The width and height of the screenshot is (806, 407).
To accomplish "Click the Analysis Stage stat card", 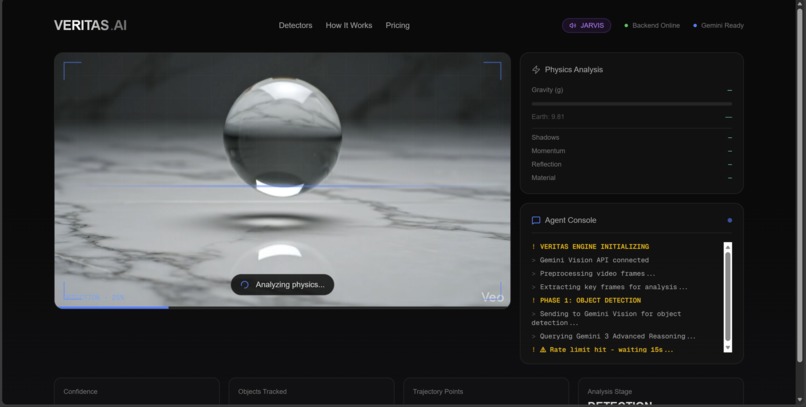I will coord(661,392).
